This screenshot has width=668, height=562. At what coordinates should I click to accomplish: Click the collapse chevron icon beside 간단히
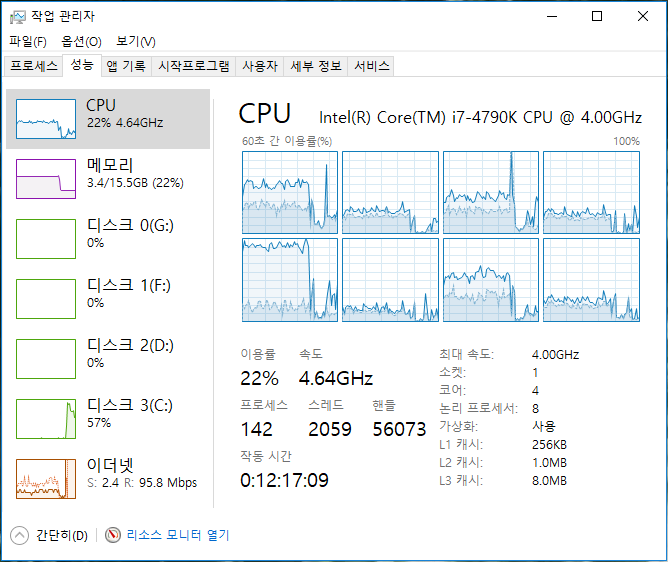20,535
